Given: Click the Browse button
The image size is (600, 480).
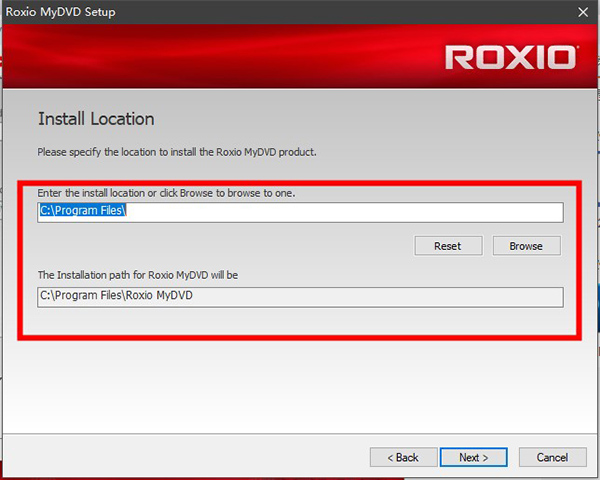Looking at the screenshot, I should pyautogui.click(x=527, y=246).
